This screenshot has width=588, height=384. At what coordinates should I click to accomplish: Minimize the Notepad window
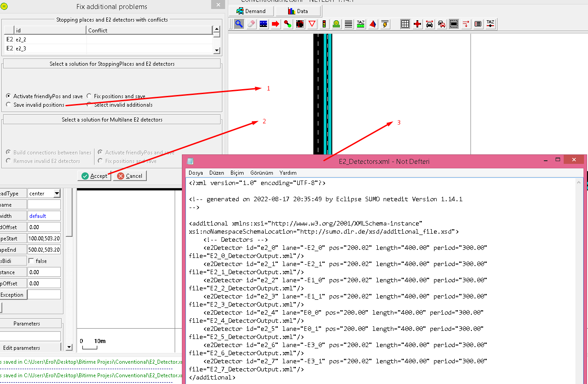pyautogui.click(x=545, y=160)
